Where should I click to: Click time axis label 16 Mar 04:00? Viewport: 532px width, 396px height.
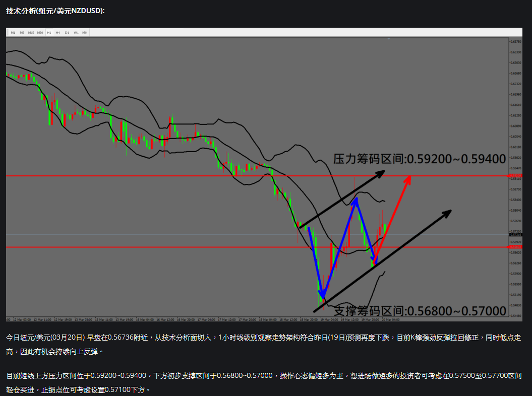click(145, 320)
